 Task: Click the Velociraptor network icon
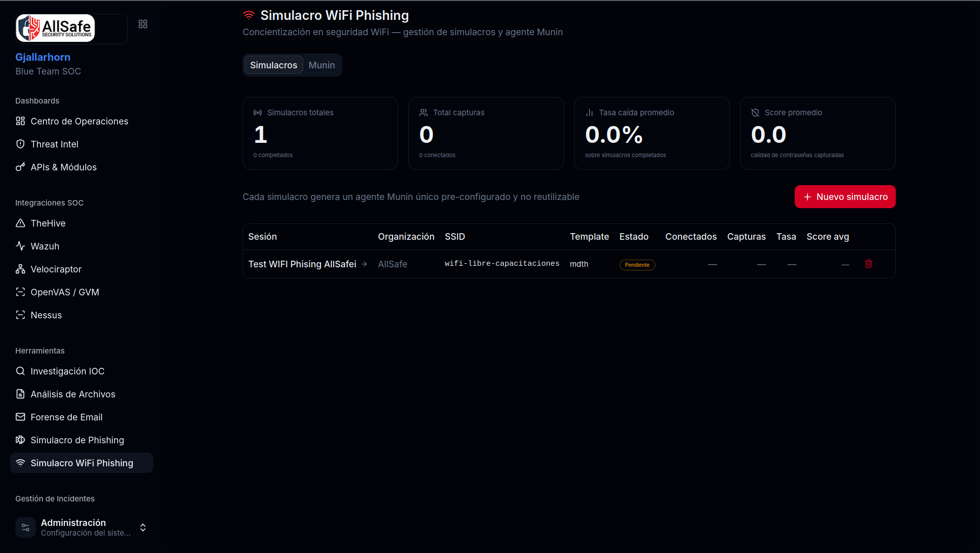pos(20,269)
